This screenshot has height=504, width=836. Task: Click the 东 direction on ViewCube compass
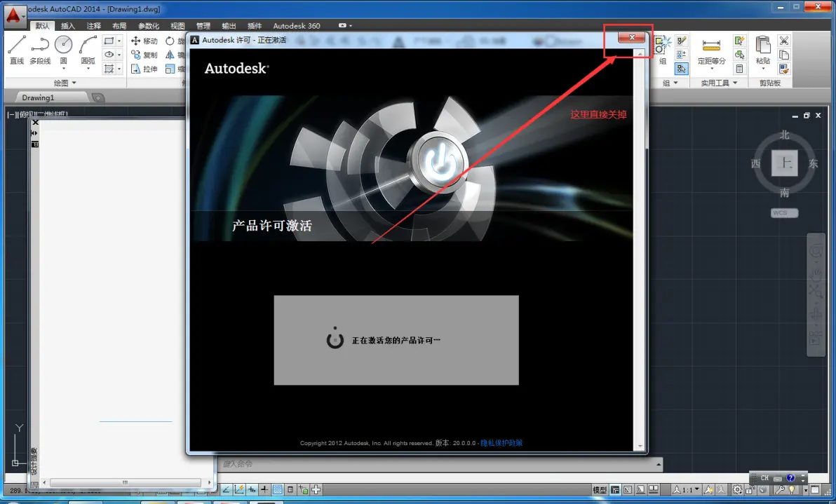(x=813, y=163)
